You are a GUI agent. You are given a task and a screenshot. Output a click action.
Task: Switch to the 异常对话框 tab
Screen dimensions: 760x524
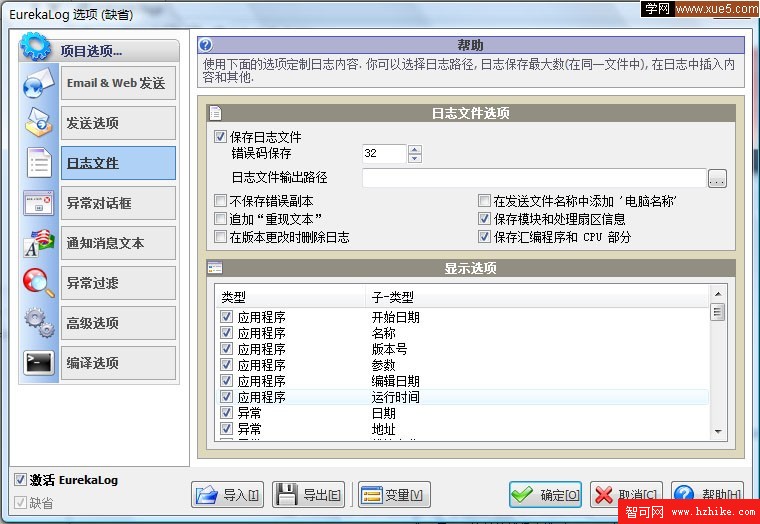pyautogui.click(x=118, y=203)
